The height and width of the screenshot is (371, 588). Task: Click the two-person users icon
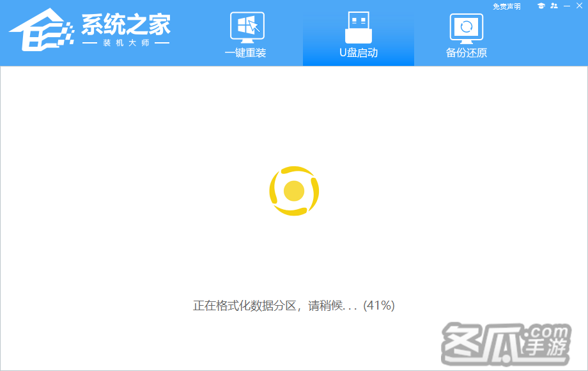tap(553, 6)
